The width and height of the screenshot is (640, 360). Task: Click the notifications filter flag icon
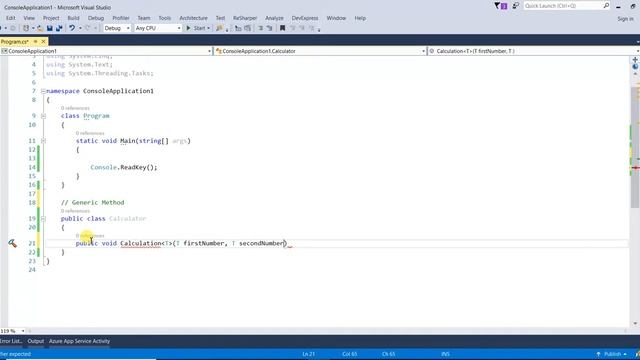point(497,6)
